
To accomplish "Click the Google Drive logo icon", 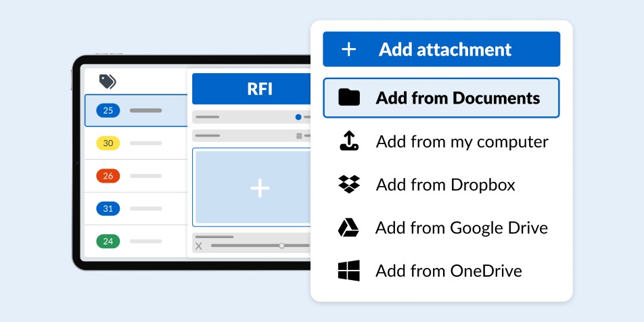I will point(348,228).
